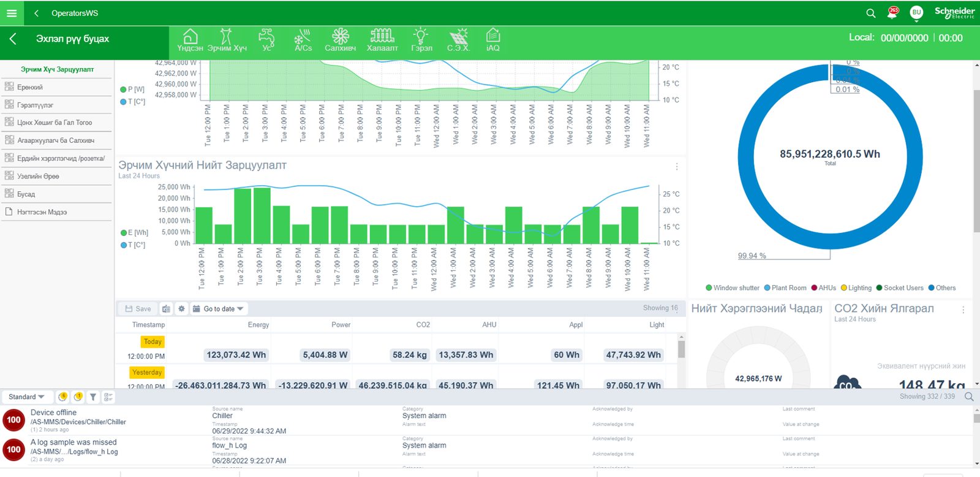The image size is (980, 477).
Task: Select Гэрэлтүүлэг in the left menu
Action: click(x=56, y=105)
